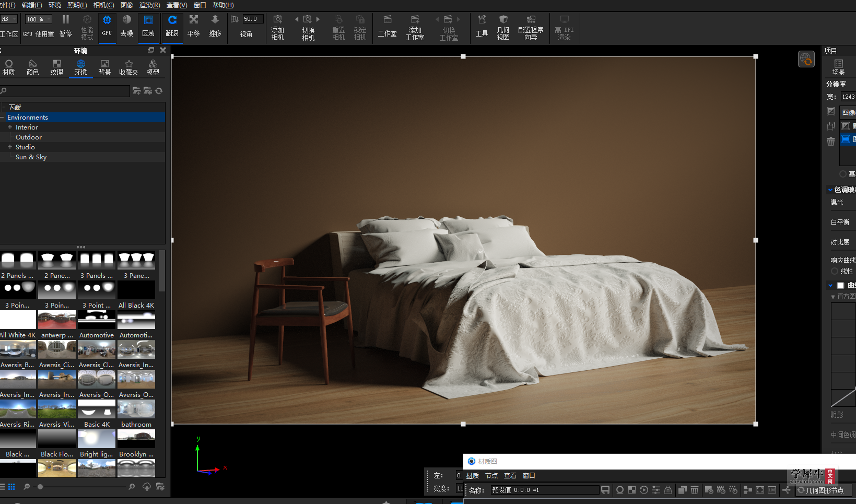The height and width of the screenshot is (504, 856).
Task: Switch library to grid view
Action: [11, 487]
